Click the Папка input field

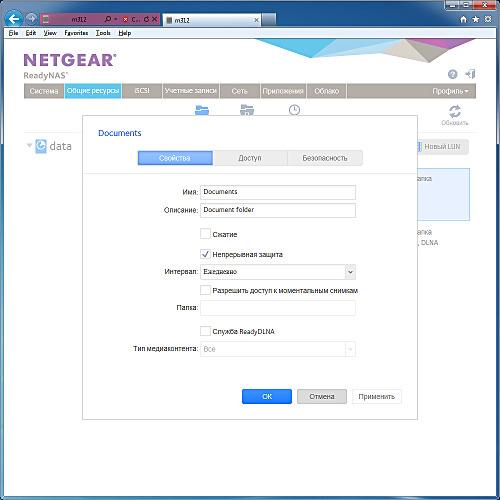pos(278,308)
